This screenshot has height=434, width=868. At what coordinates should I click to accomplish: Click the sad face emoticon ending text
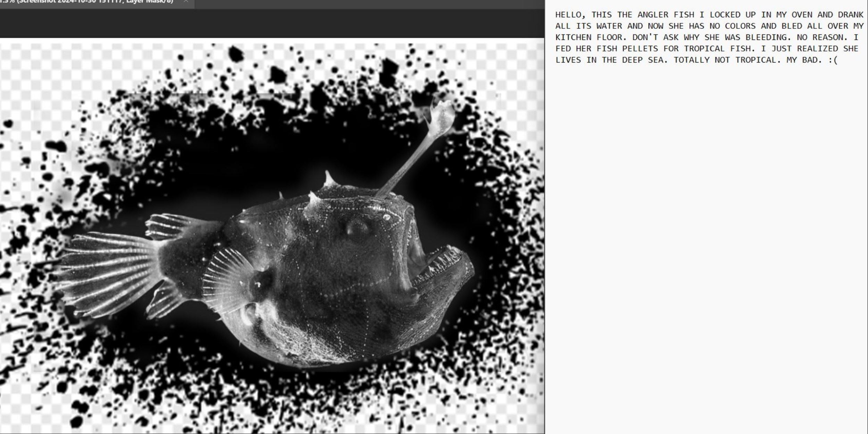click(833, 60)
